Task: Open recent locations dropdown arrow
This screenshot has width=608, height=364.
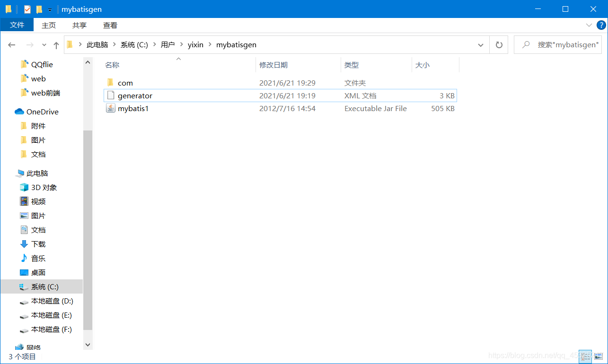Action: tap(44, 45)
